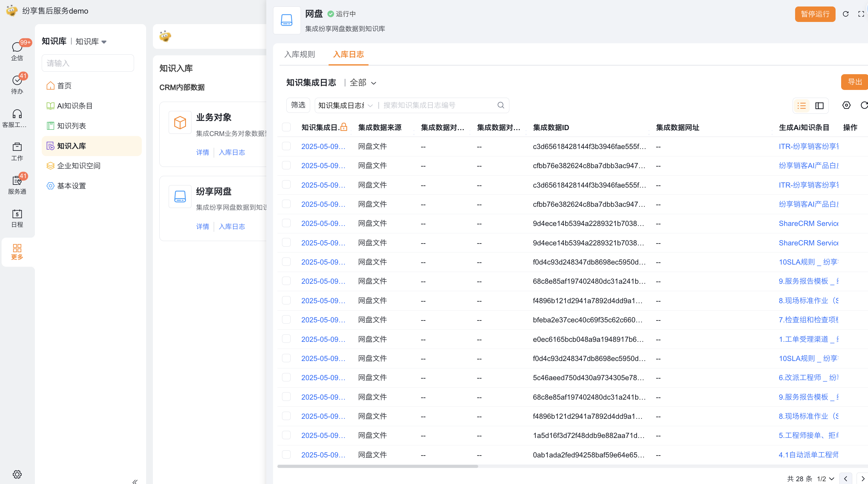Check the first c3d65618428144f3 row
This screenshot has height=484, width=868.
coord(286,146)
